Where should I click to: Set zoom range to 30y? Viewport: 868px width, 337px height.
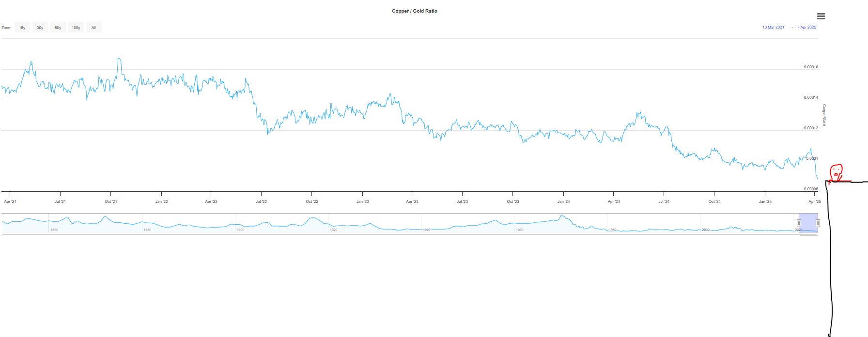(x=40, y=28)
